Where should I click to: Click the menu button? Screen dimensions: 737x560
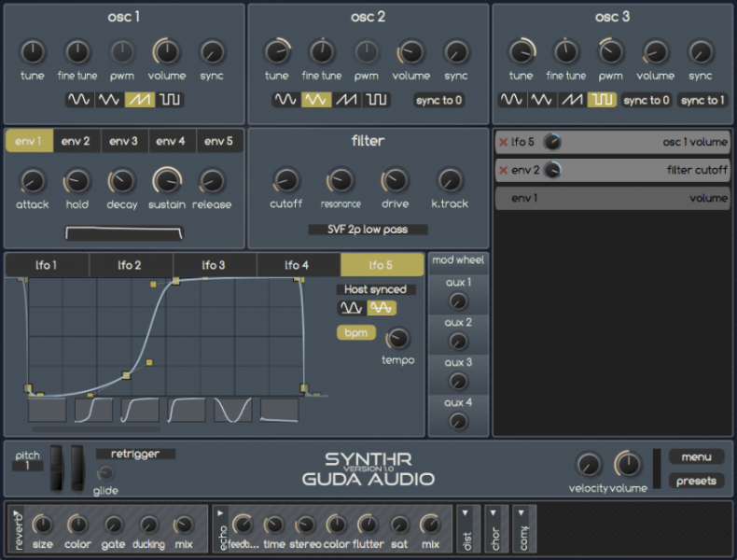click(696, 457)
